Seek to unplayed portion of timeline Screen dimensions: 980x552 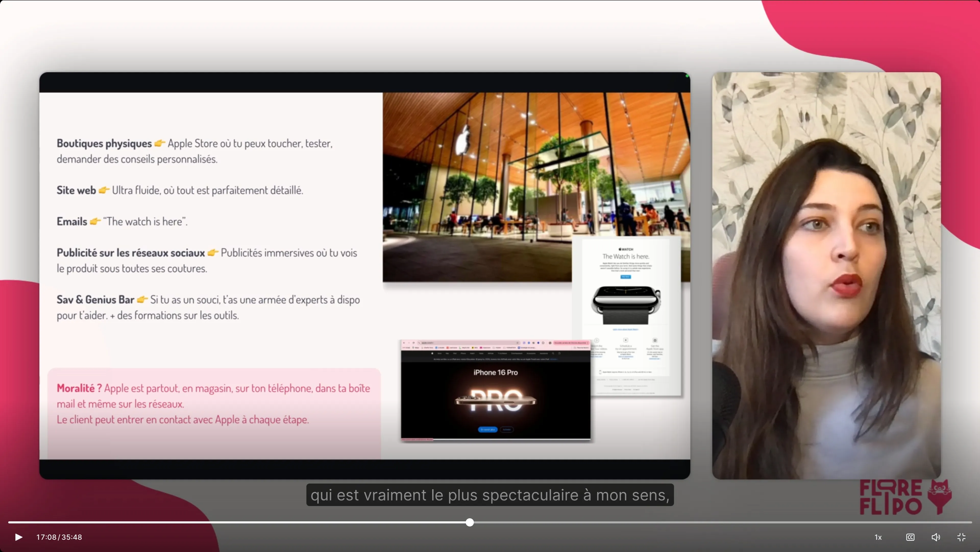coord(723,522)
